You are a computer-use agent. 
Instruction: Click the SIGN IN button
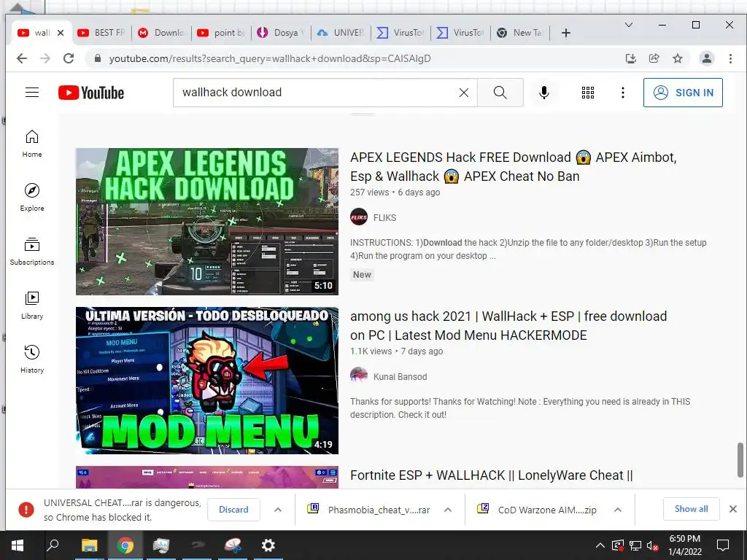683,93
